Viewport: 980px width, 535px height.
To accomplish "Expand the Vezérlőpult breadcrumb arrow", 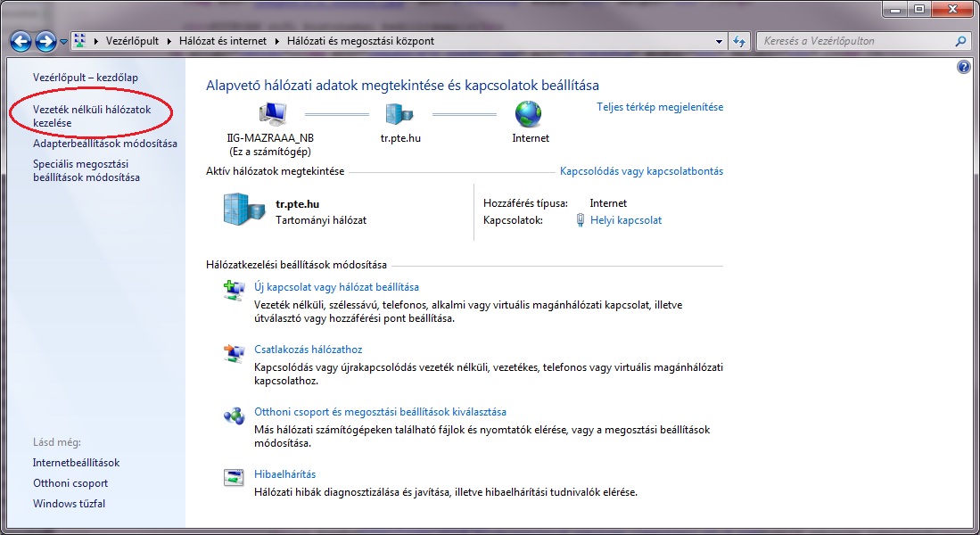I will click(169, 41).
